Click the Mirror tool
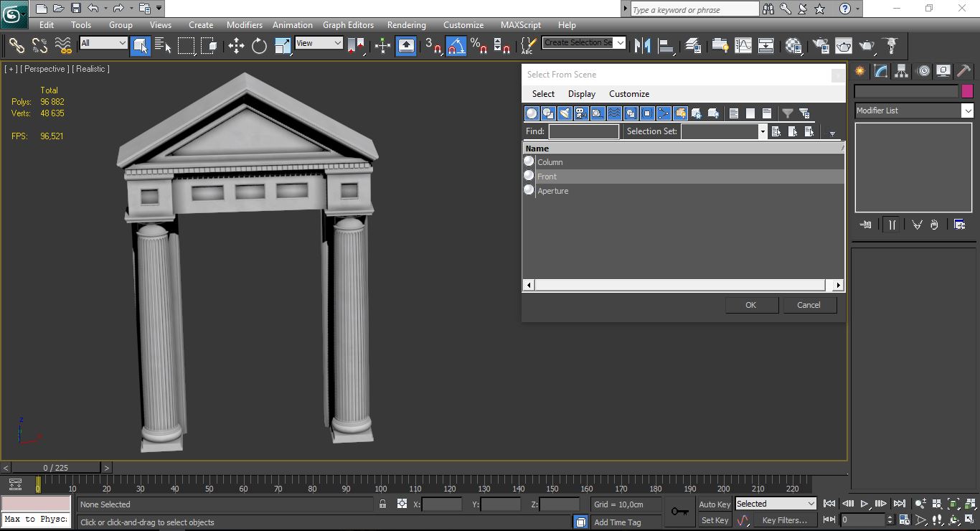Image resolution: width=980 pixels, height=531 pixels. (x=643, y=46)
